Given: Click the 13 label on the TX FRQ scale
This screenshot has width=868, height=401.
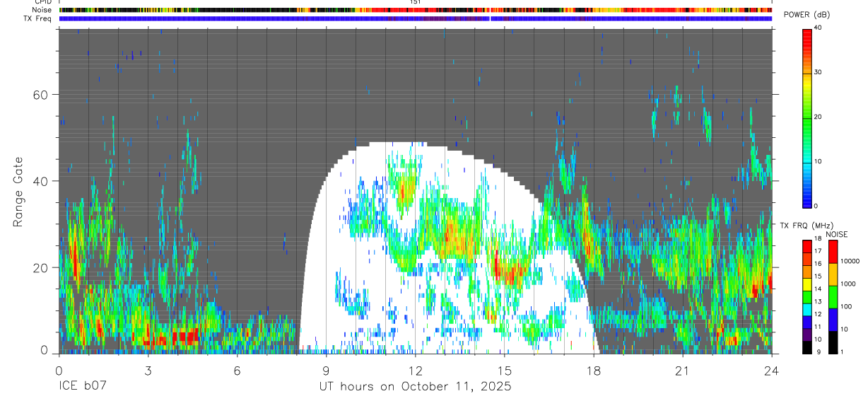Looking at the screenshot, I should pyautogui.click(x=817, y=301).
